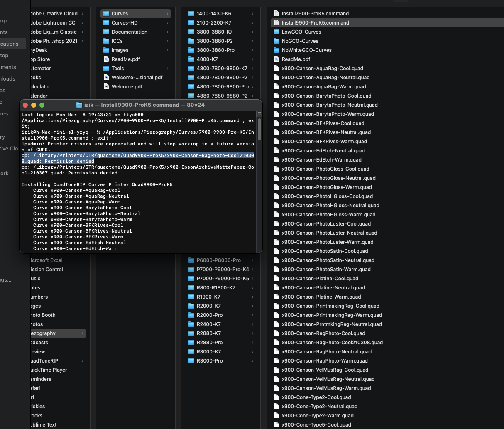Open QuadToneRIP in the Applications list
The width and height of the screenshot is (504, 429).
point(44,361)
